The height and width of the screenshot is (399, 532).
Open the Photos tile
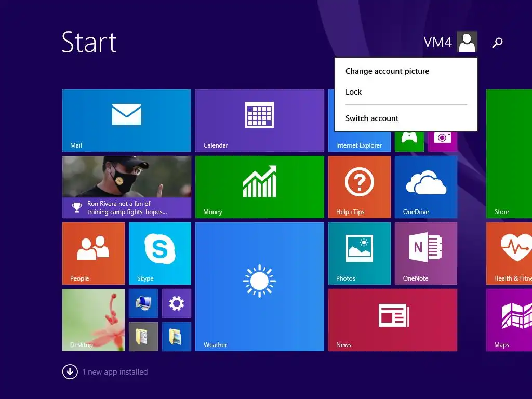[360, 254]
